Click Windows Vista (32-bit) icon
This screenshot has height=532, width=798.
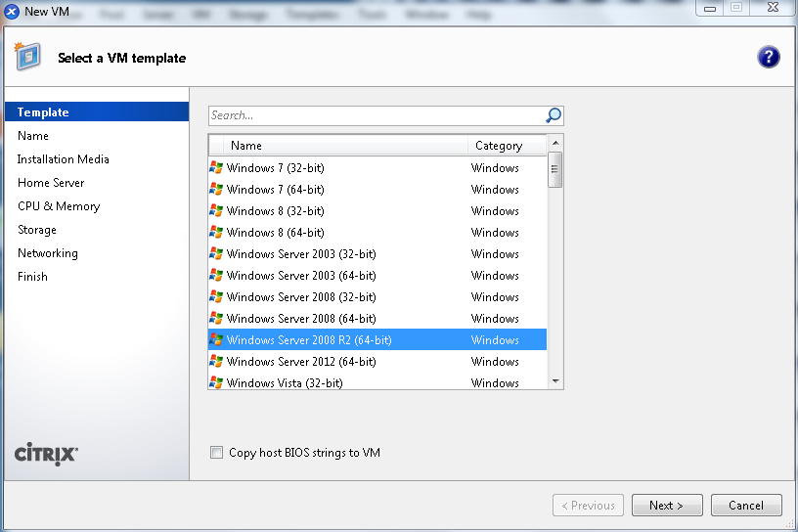click(216, 382)
